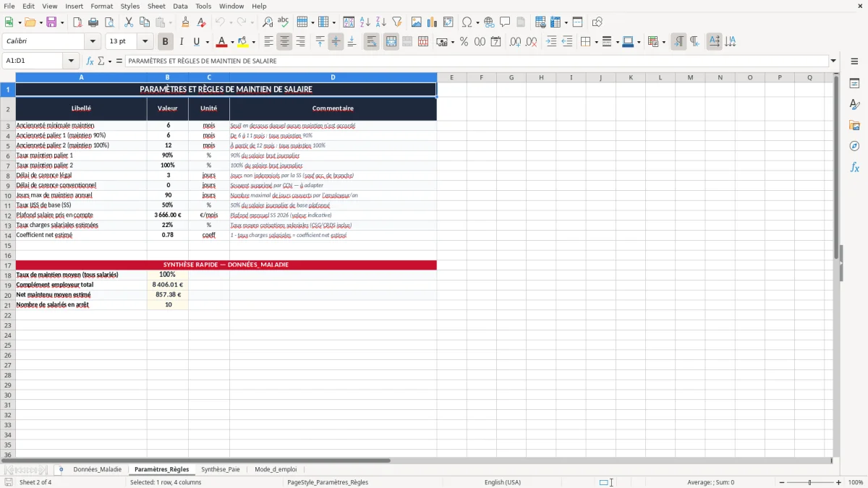Click the AutoFilter funnel icon
The height and width of the screenshot is (488, 868).
point(396,22)
